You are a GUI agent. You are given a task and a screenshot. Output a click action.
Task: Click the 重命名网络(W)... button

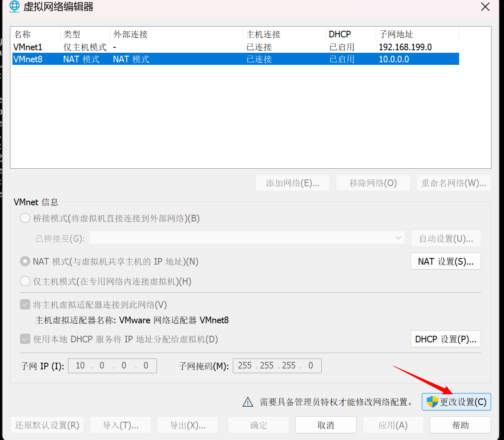coord(454,183)
